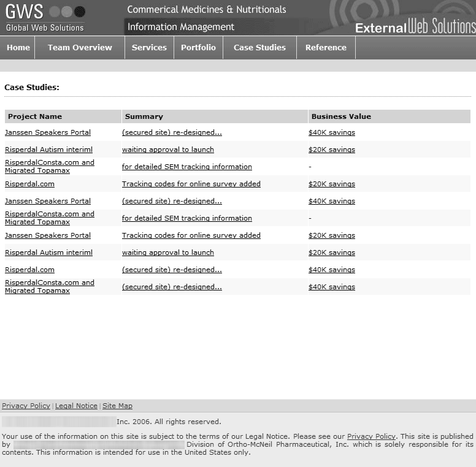476x467 pixels.
Task: Click the Summary column header
Action: (x=144, y=116)
